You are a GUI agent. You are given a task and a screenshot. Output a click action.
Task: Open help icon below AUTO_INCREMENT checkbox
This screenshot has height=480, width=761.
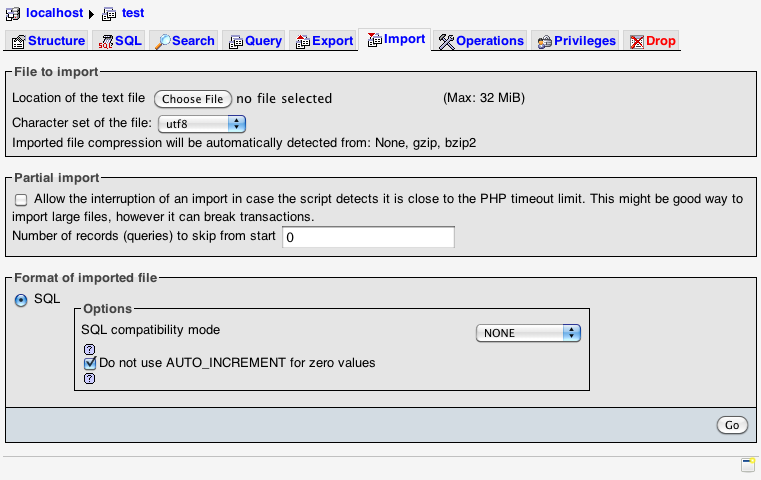pos(89,379)
